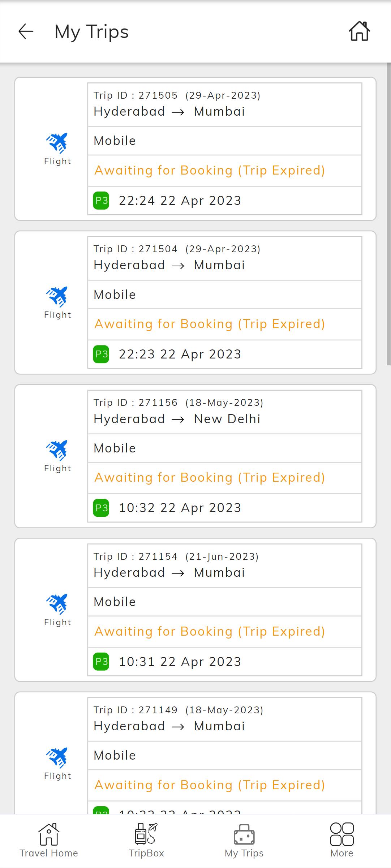Click flight icon for Trip 271154
The height and width of the screenshot is (868, 391).
coord(57,604)
